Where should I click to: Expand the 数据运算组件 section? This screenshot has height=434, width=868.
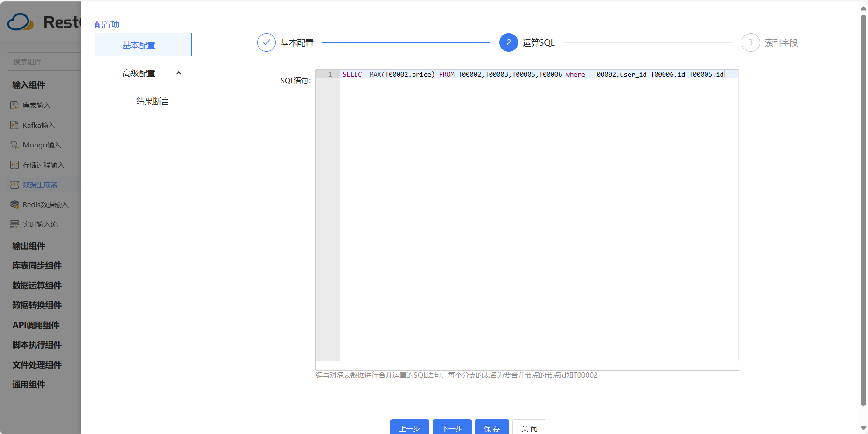(36, 286)
